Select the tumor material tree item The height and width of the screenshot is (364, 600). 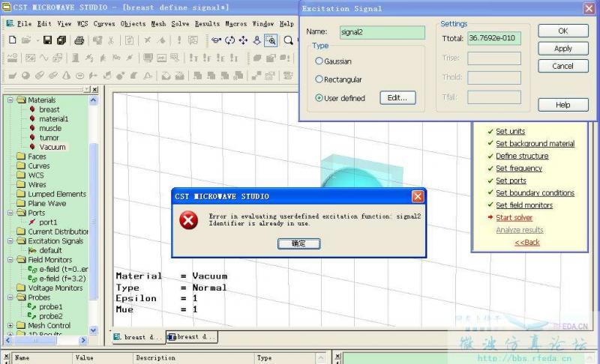49,138
